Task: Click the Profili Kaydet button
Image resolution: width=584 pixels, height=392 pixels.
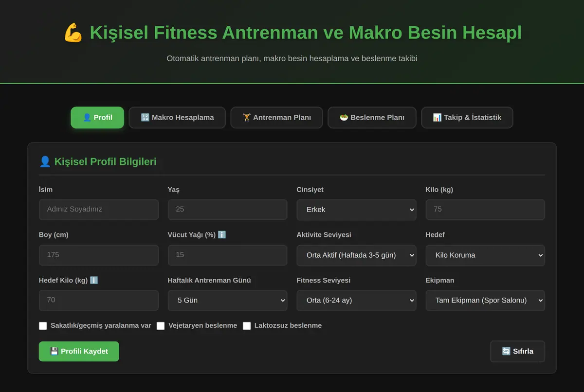Action: [x=79, y=351]
